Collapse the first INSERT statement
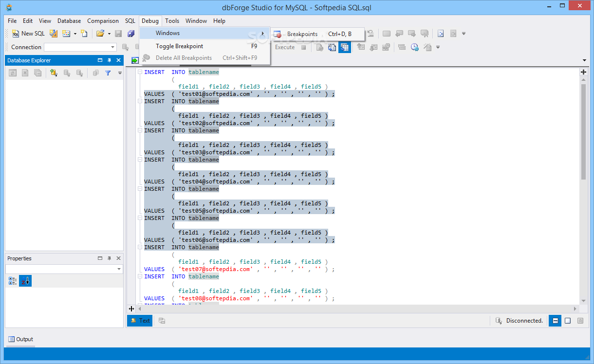The height and width of the screenshot is (364, 594). pos(140,72)
